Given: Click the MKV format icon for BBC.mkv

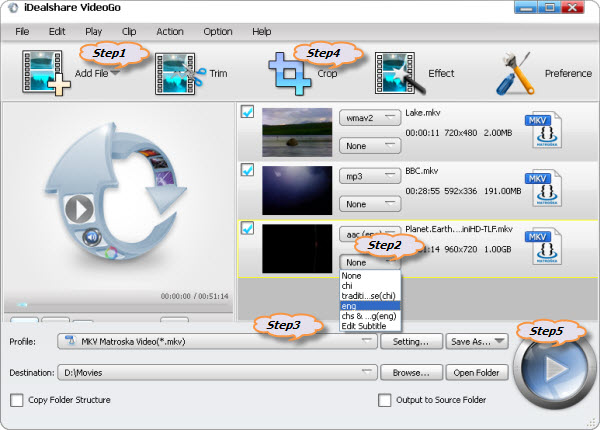Looking at the screenshot, I should pyautogui.click(x=543, y=188).
